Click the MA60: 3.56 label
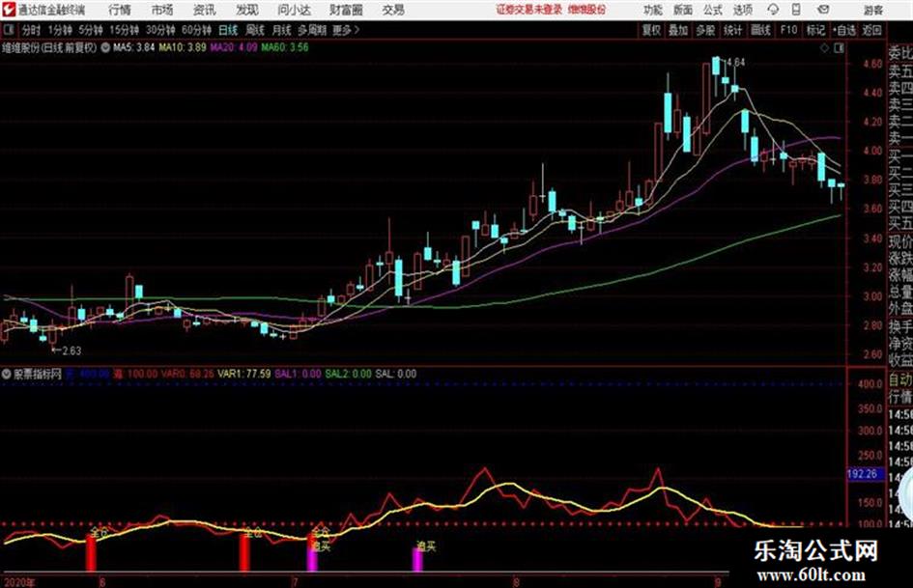Screen dimensions: 913x588 tap(285, 47)
